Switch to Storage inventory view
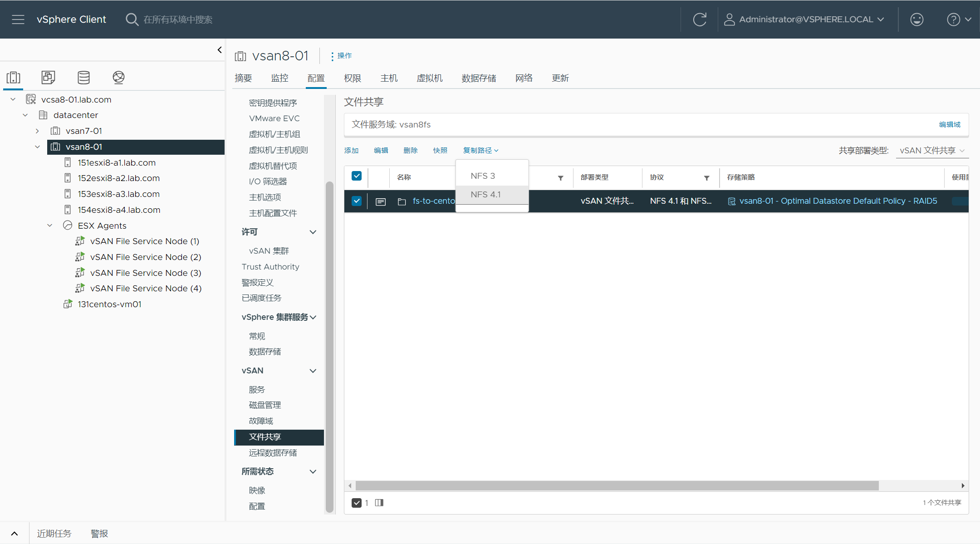This screenshot has height=544, width=980. 83,77
